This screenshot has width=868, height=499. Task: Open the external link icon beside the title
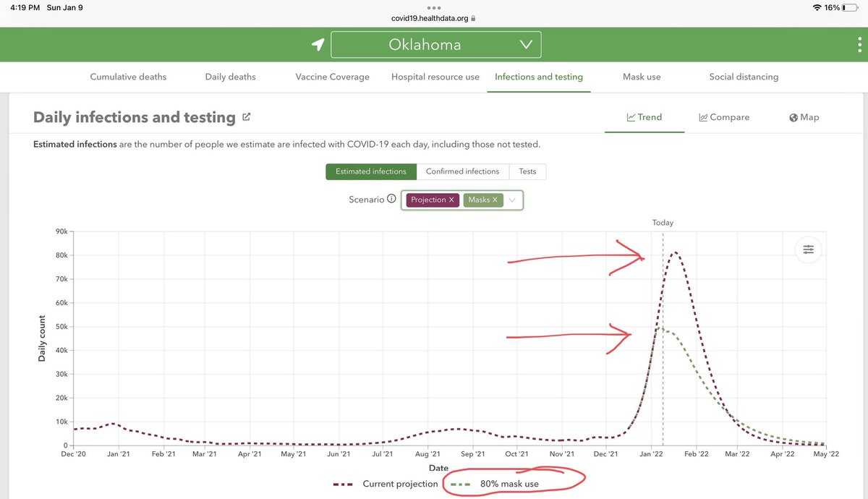pos(247,116)
